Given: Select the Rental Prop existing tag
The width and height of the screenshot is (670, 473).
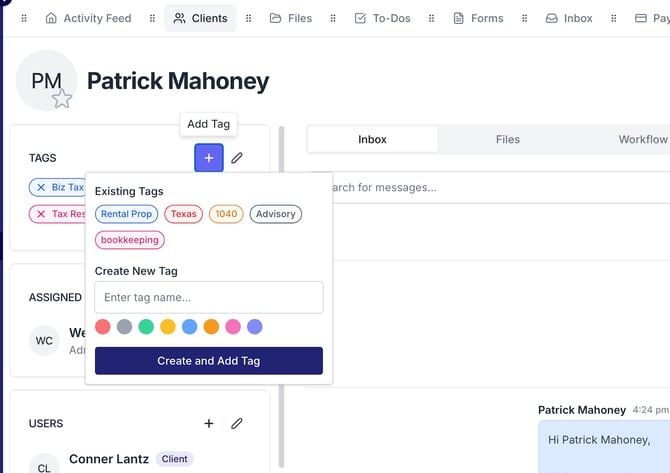Looking at the screenshot, I should point(126,214).
